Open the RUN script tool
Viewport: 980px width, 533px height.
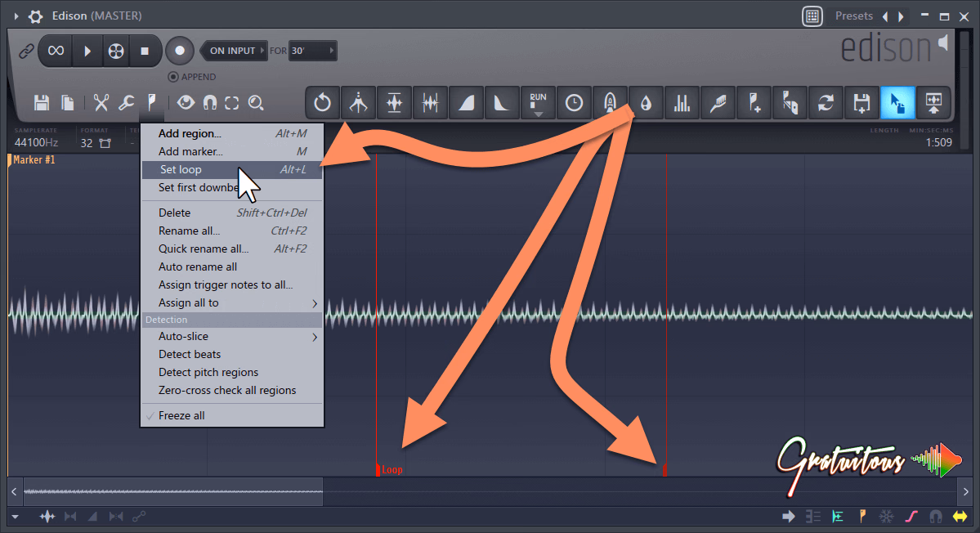pyautogui.click(x=538, y=102)
